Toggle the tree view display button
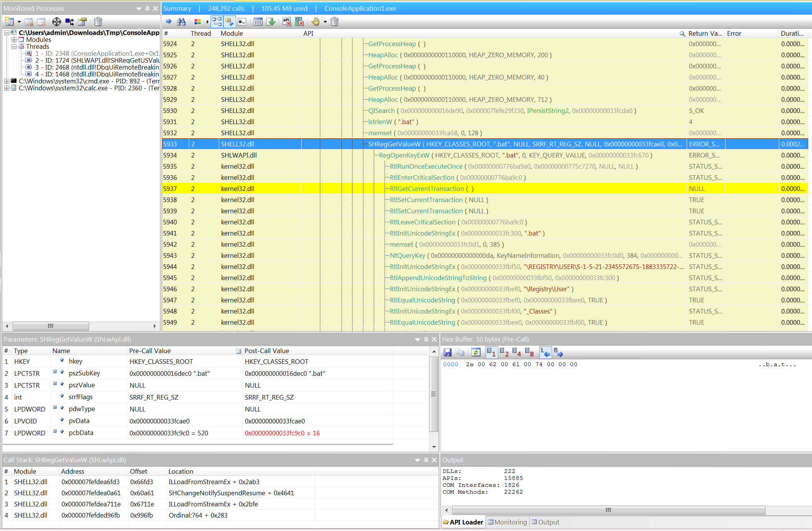The image size is (812, 531). 217,22
